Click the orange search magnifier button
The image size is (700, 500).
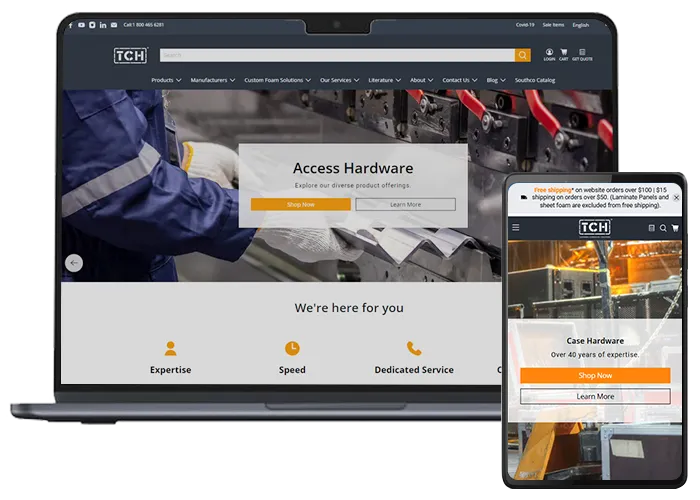coord(522,56)
